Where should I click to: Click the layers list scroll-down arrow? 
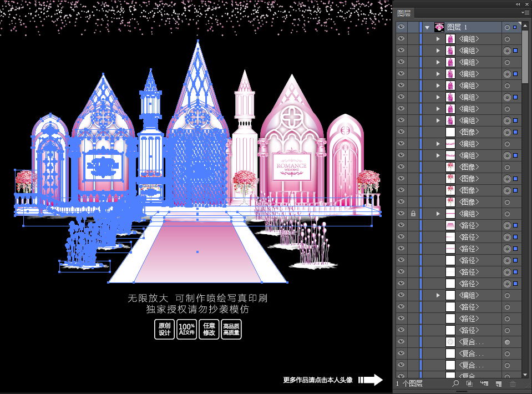tap(525, 375)
